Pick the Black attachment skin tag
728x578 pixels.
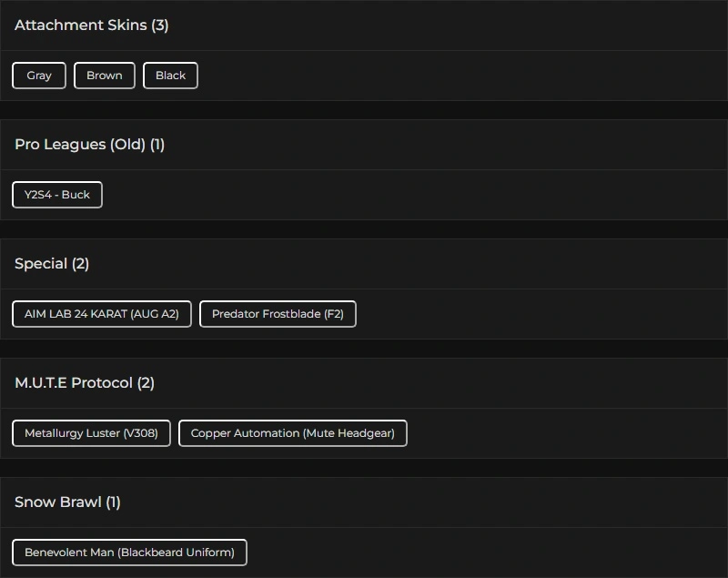point(170,76)
